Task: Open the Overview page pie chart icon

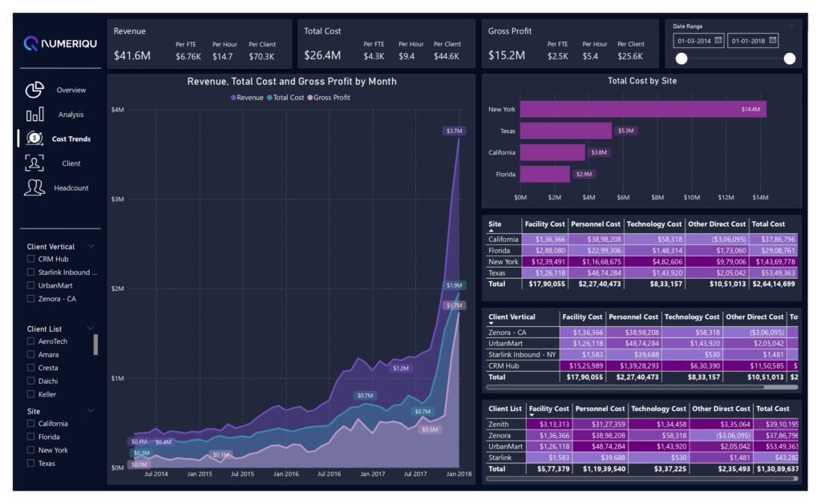Action: (x=34, y=90)
